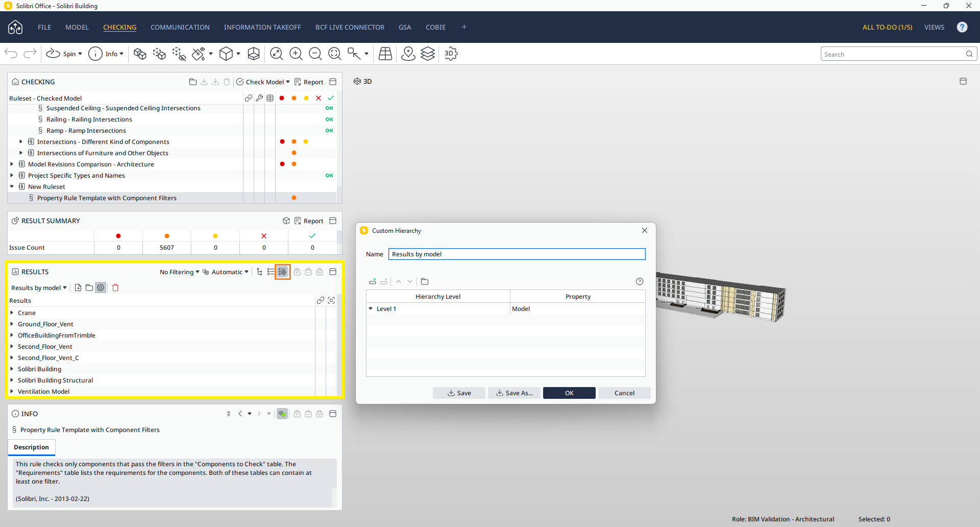Image resolution: width=980 pixels, height=527 pixels.
Task: Toggle the link column icon in ruleset header
Action: (249, 98)
